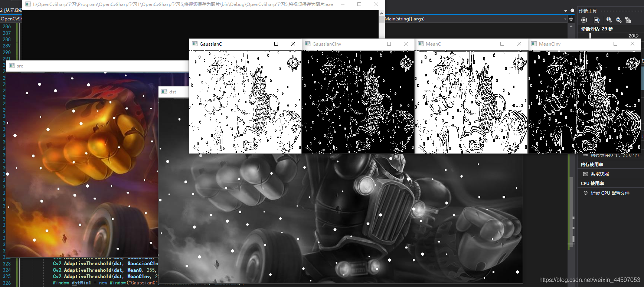The width and height of the screenshot is (644, 287).
Task: Close the GaussianC window
Action: pyautogui.click(x=293, y=44)
